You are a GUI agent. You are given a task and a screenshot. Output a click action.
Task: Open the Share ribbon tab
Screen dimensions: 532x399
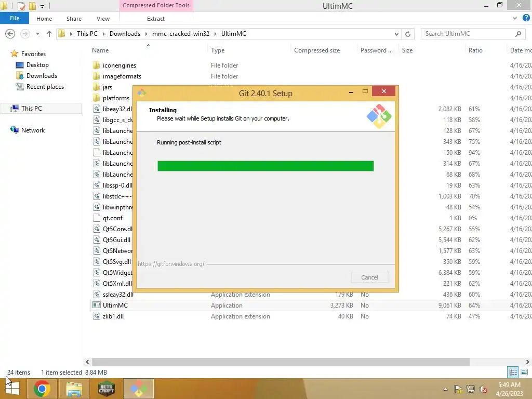pos(74,19)
